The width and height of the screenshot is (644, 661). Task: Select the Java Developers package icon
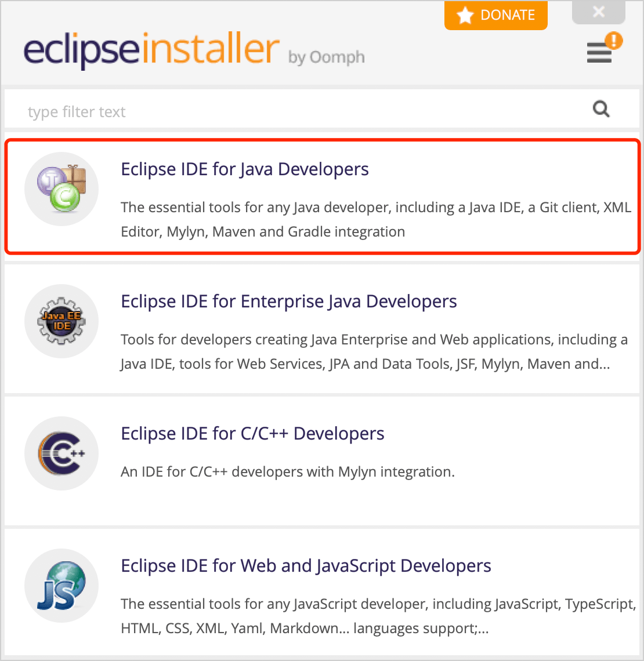61,189
